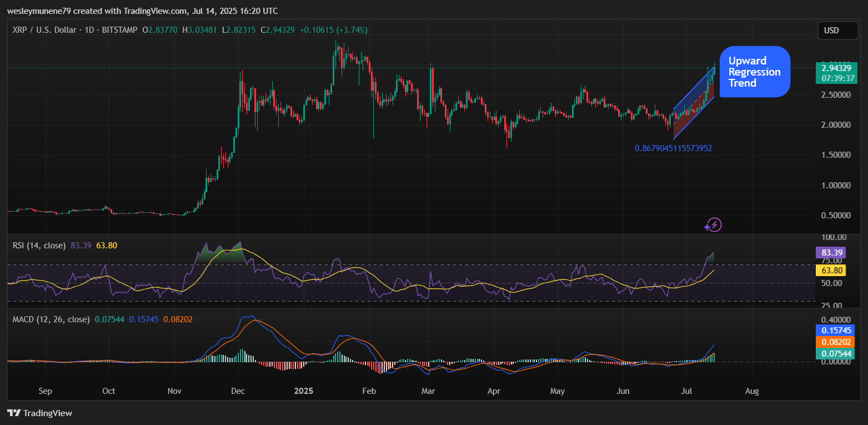Select the Upward Regression Trend callout

pyautogui.click(x=755, y=72)
